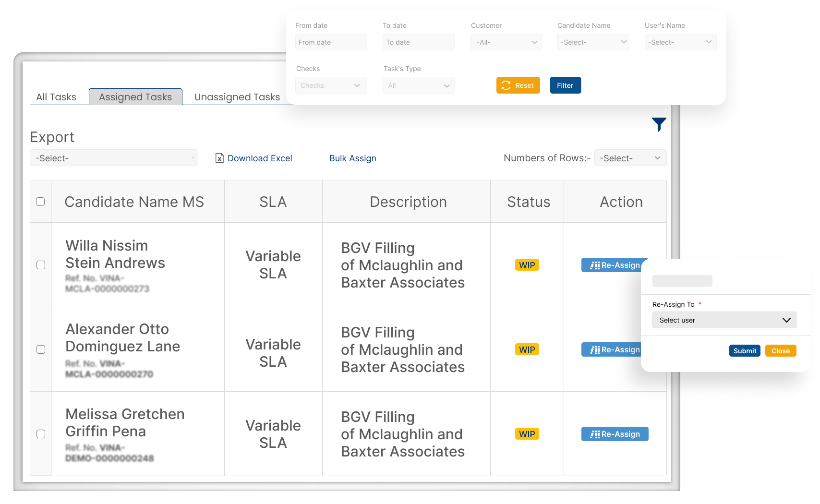Click the Reset button with refresh icon
The image size is (820, 504).
pyautogui.click(x=518, y=85)
